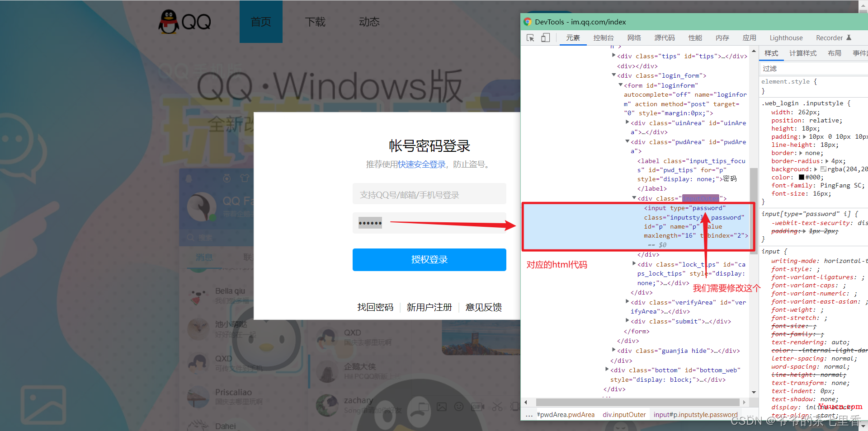Image resolution: width=868 pixels, height=431 pixels.
Task: Collapse the div class="login_form" node
Action: (613, 75)
